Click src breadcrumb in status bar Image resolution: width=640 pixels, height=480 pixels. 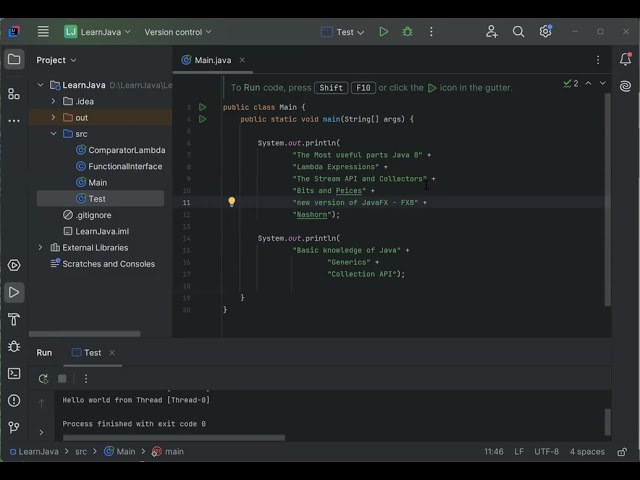tap(81, 452)
